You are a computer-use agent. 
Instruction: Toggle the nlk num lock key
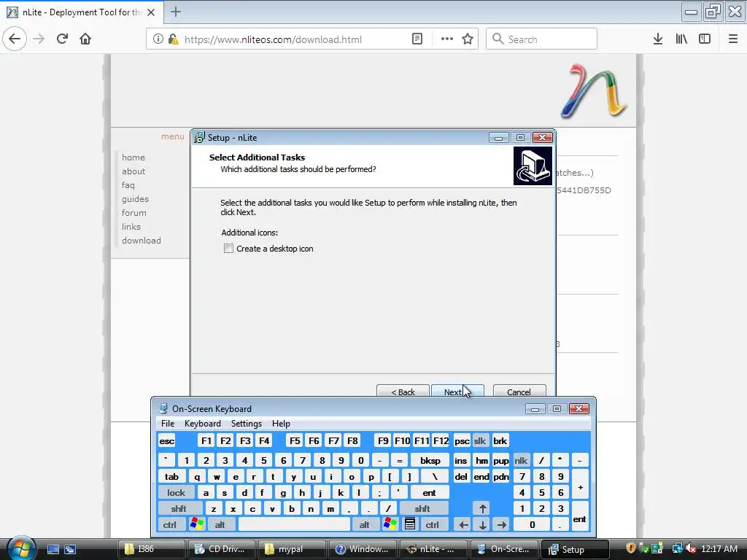coord(521,461)
